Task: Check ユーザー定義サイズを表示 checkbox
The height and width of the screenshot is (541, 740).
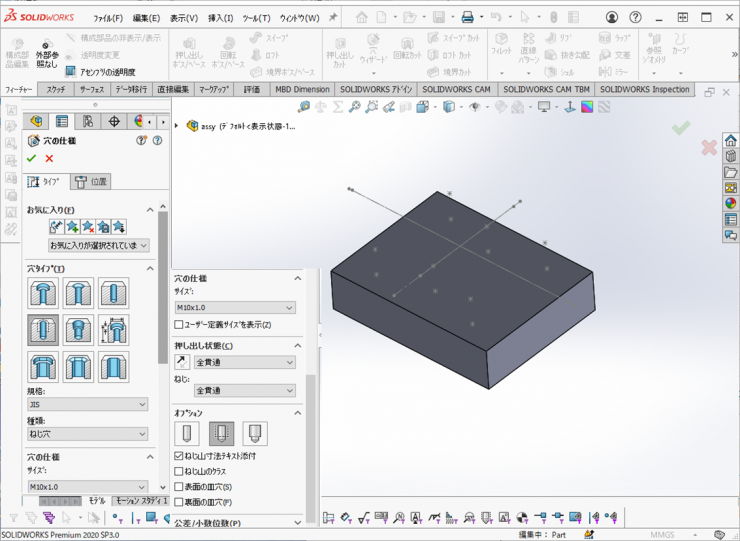Action: pos(179,325)
